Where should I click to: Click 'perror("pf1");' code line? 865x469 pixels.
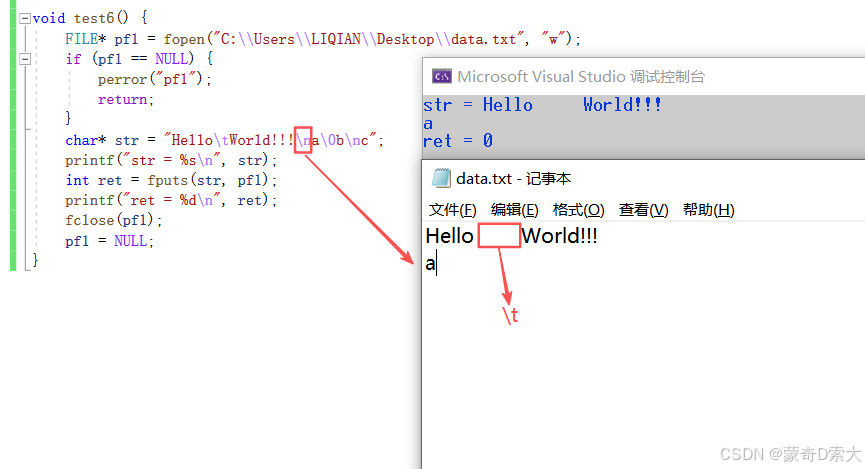(154, 79)
